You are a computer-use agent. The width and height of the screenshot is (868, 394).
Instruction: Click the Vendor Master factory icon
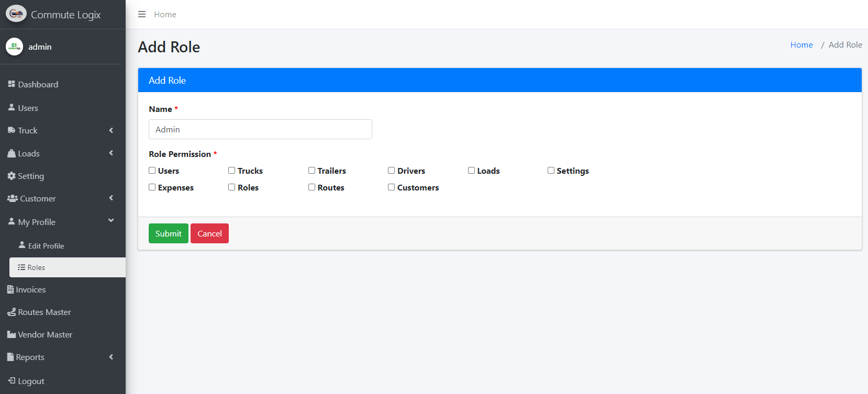pyautogui.click(x=12, y=334)
